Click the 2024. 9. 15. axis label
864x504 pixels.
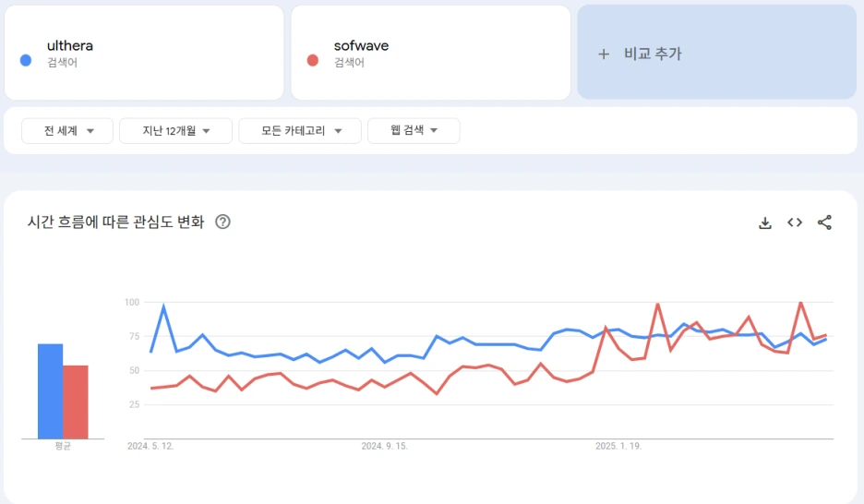tap(385, 446)
